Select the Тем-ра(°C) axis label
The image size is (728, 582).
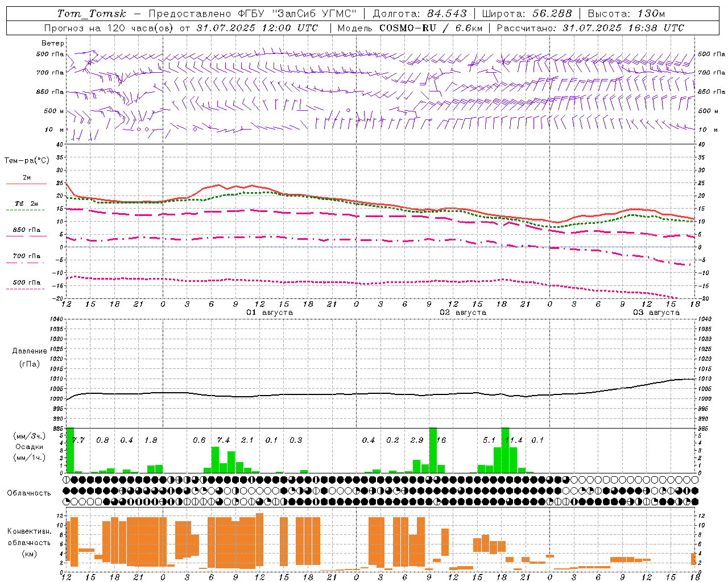pos(27,161)
